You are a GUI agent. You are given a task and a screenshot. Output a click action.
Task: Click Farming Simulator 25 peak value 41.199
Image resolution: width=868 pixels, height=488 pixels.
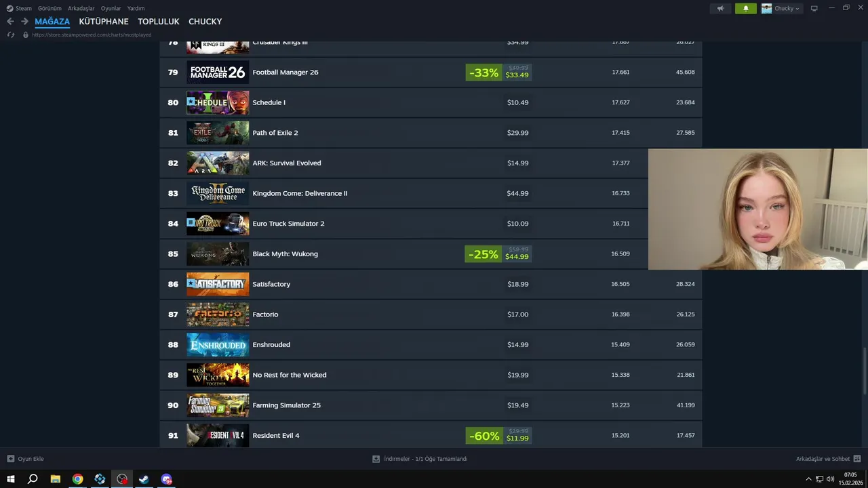(x=685, y=405)
